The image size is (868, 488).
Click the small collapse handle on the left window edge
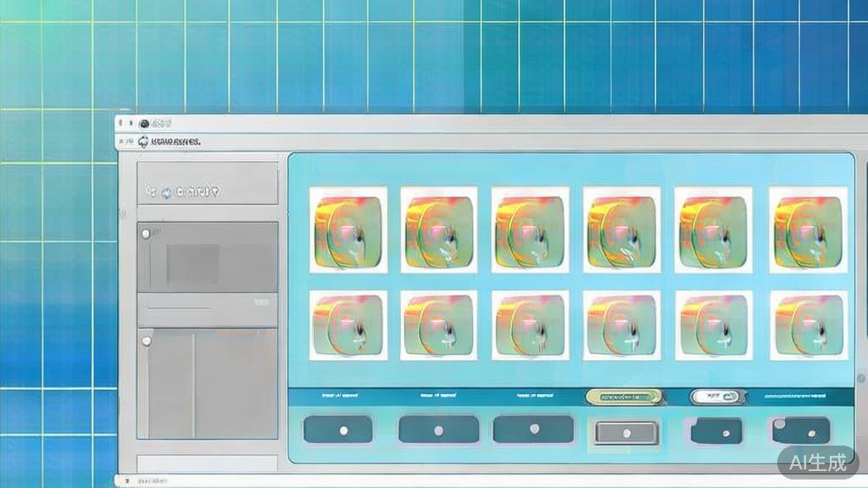coord(123,213)
